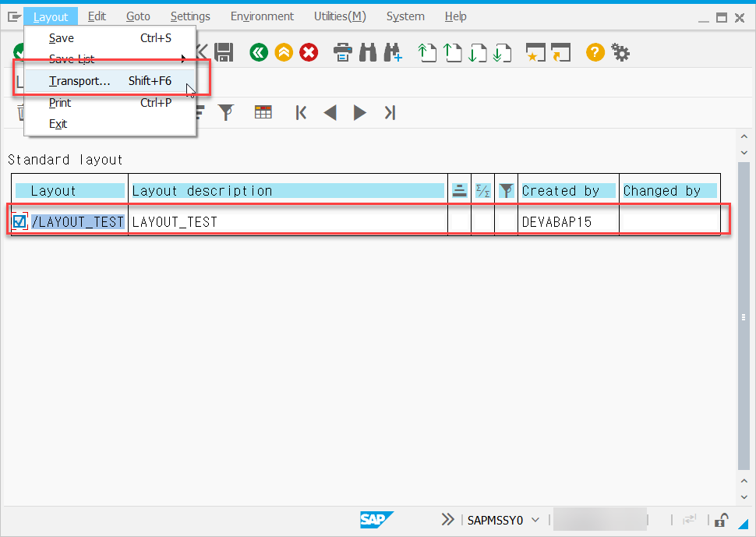756x537 pixels.
Task: Click the SAP logo in status bar
Action: coord(377,520)
